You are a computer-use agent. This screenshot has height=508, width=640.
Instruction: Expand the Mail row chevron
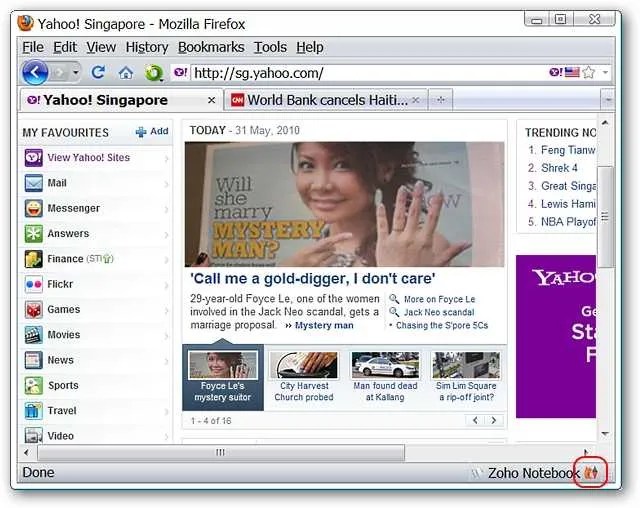166,184
